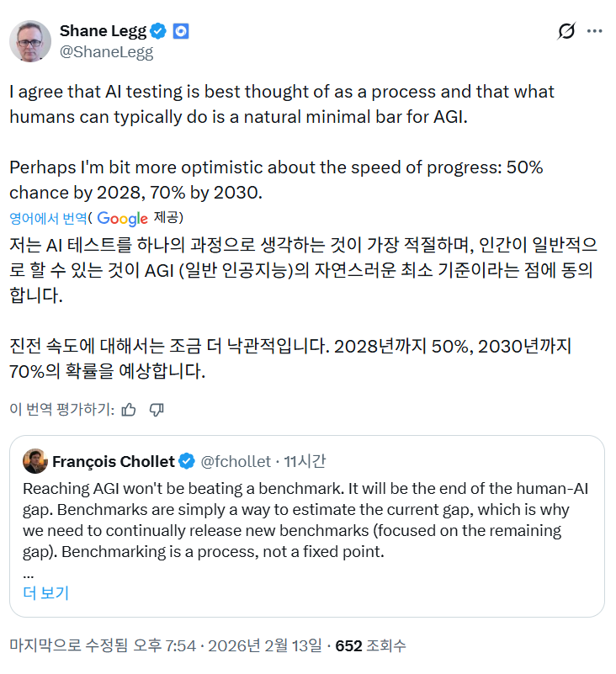Click the '652 조회수' view count
616x674 pixels.
[371, 646]
